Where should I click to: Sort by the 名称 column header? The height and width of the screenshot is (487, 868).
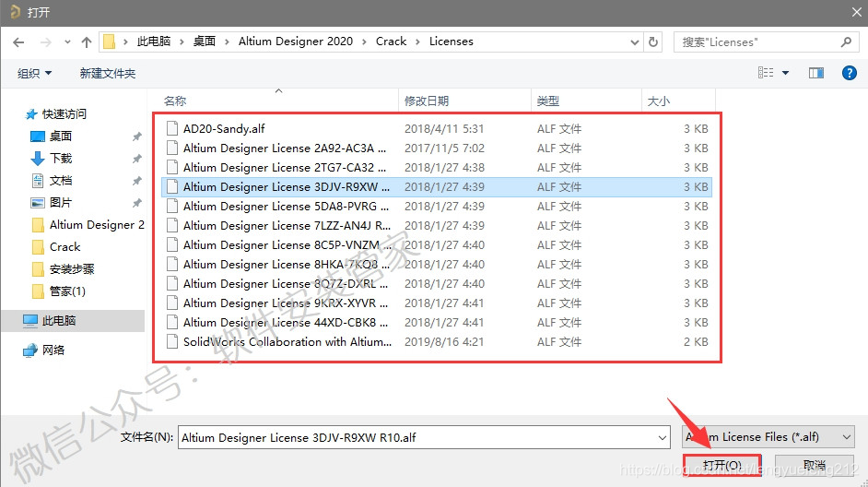coord(175,101)
